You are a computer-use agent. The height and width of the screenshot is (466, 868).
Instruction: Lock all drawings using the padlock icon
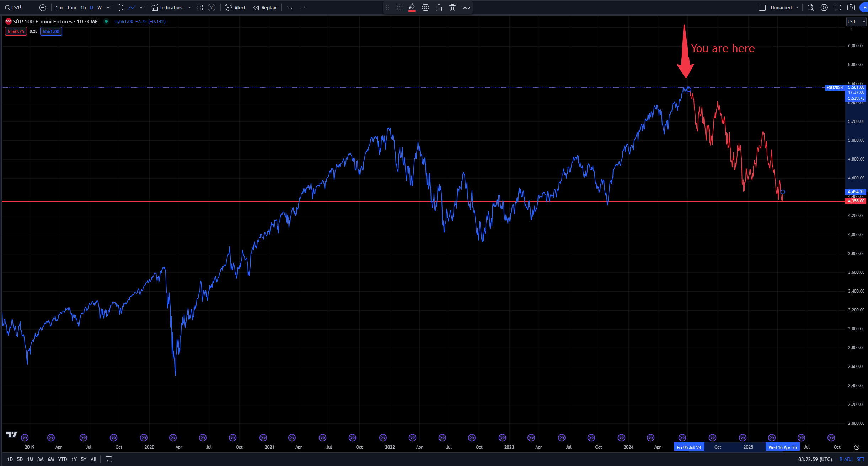click(439, 7)
